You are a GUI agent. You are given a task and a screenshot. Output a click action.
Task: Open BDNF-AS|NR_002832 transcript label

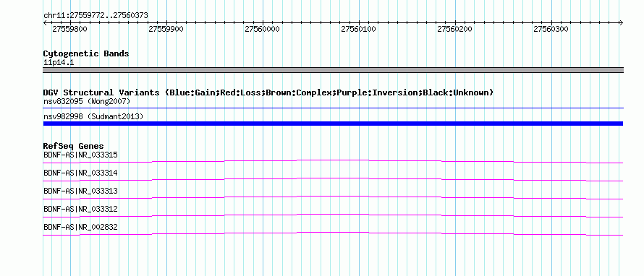(80, 227)
